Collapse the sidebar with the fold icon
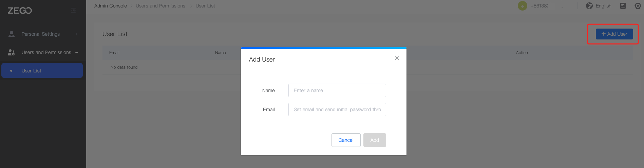 coord(73,11)
